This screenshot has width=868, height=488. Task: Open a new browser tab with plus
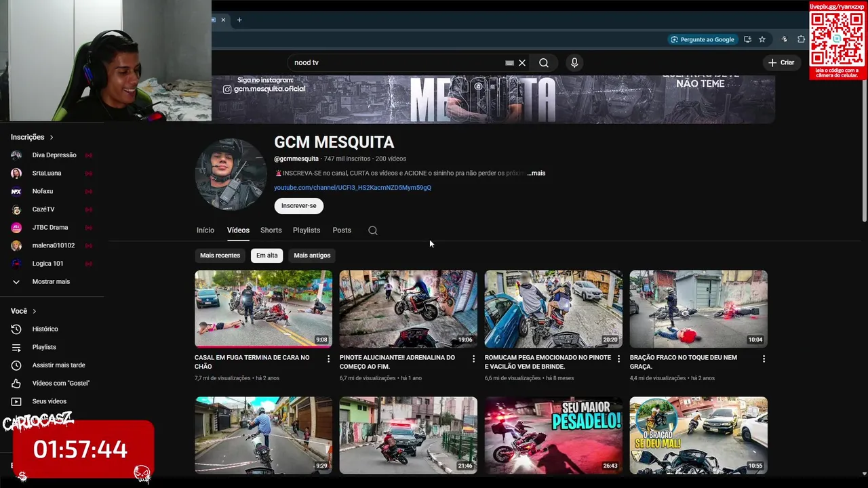click(239, 20)
